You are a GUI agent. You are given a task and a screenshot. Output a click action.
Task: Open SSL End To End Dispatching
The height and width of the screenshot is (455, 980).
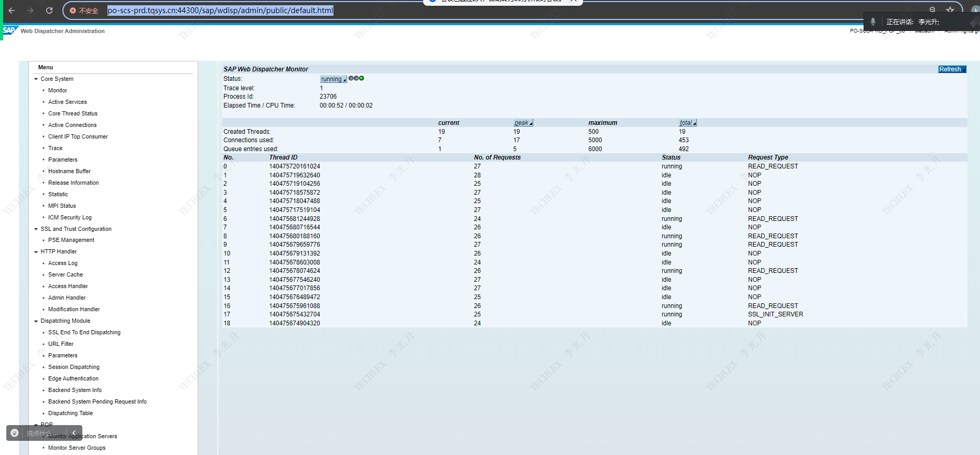[x=84, y=332]
